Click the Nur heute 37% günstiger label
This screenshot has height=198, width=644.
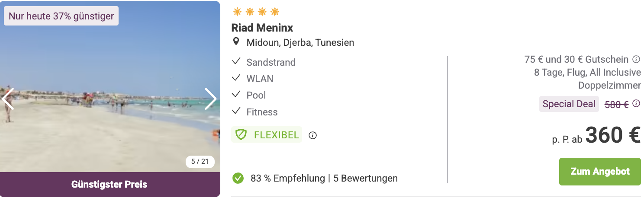pos(61,16)
